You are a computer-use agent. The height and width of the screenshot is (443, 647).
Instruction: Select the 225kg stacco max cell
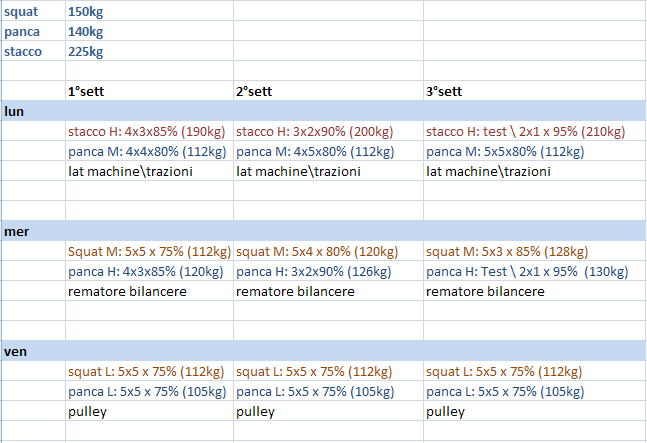pos(86,52)
